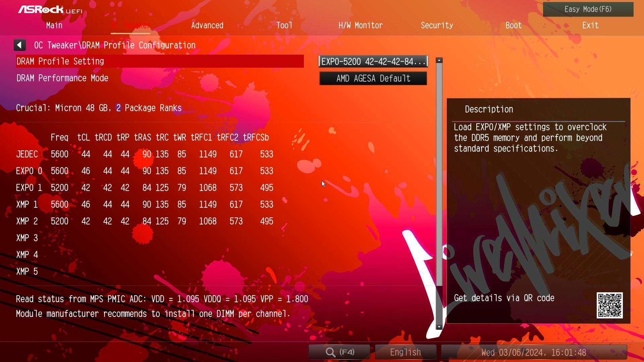Click the EXPO 1 row label
The image size is (644, 362).
pyautogui.click(x=29, y=188)
